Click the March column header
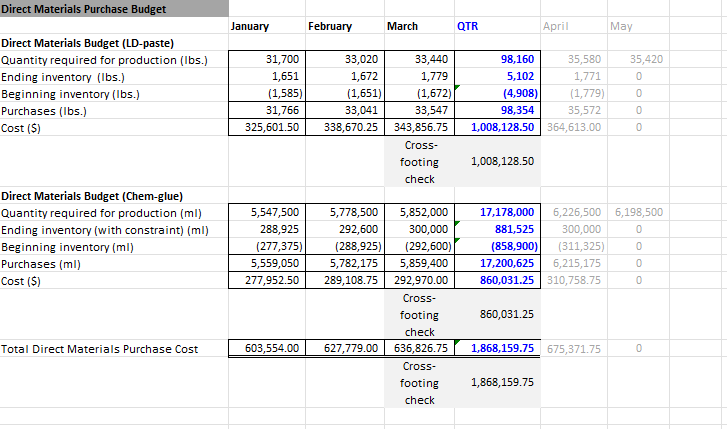The width and height of the screenshot is (727, 429). click(420, 26)
